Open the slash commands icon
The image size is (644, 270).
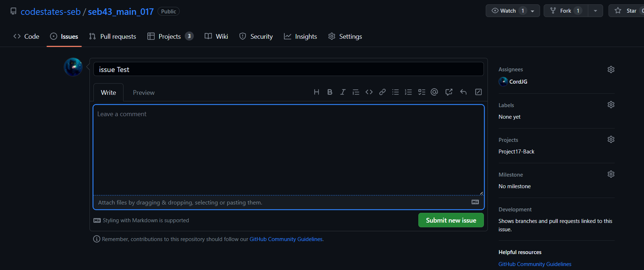(x=478, y=92)
